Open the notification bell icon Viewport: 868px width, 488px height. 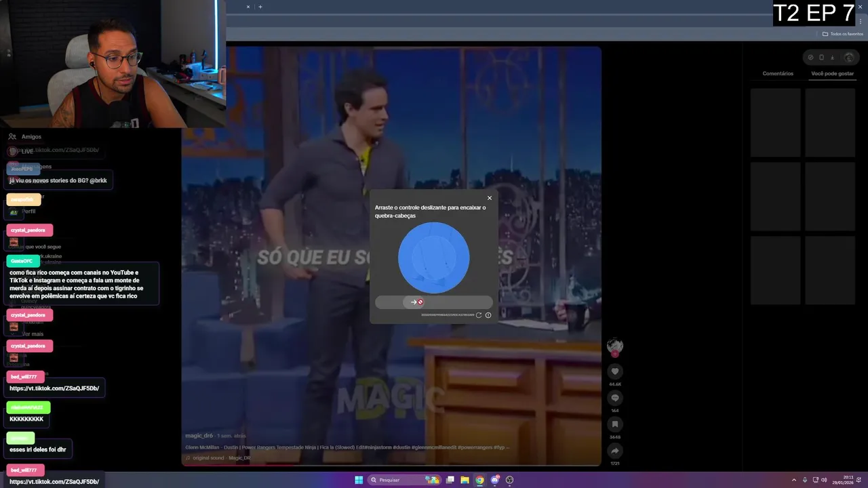point(860,480)
